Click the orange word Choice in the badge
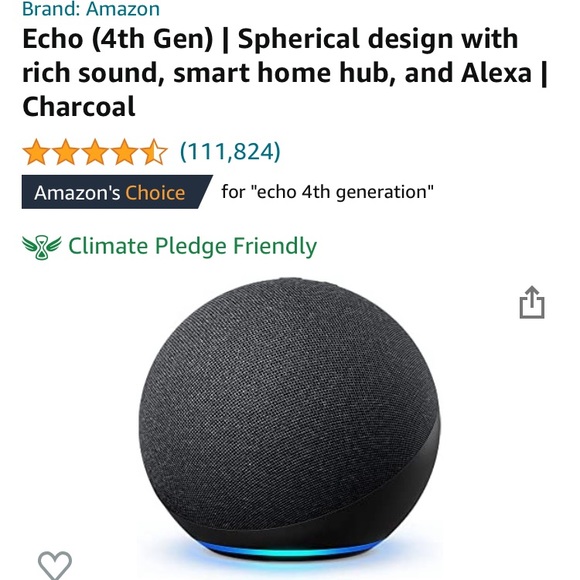The image size is (580, 580). click(155, 193)
